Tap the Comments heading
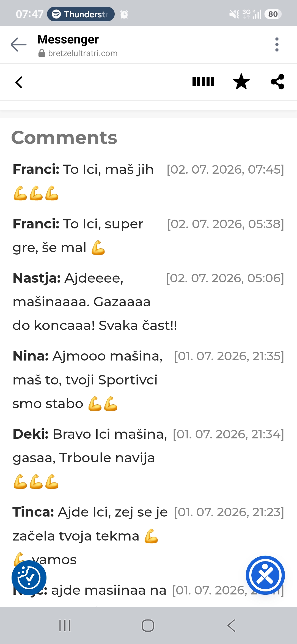This screenshot has height=644, width=297. pos(64,138)
